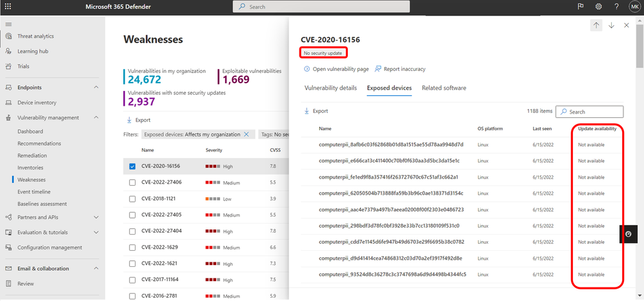
Task: Click the exposed devices Search field
Action: pyautogui.click(x=589, y=112)
